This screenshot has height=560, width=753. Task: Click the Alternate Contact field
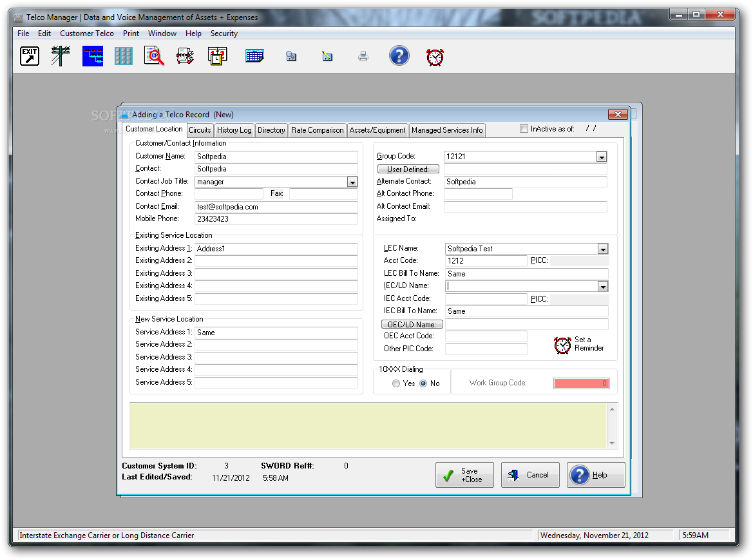coord(526,182)
